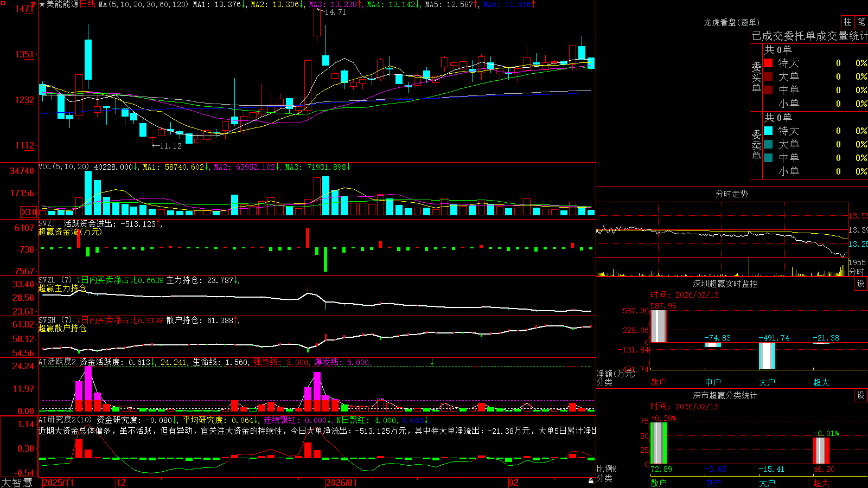Click the green down-arrow marker in AI活跃度 panel

click(x=432, y=362)
